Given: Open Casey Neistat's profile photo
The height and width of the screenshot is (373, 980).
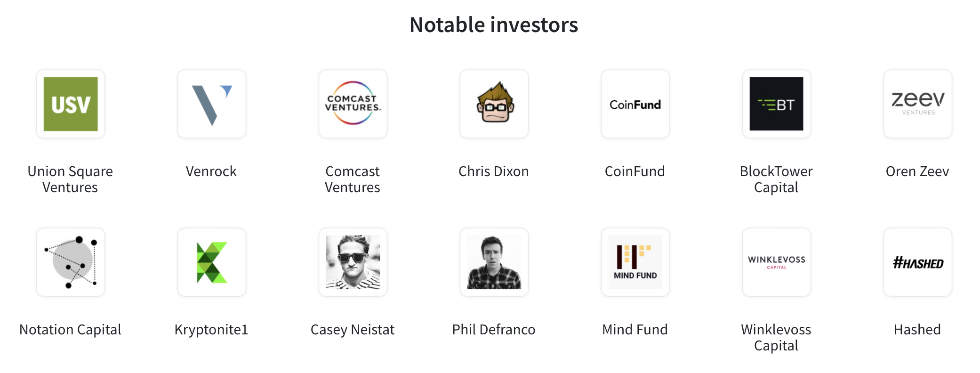Looking at the screenshot, I should (353, 262).
